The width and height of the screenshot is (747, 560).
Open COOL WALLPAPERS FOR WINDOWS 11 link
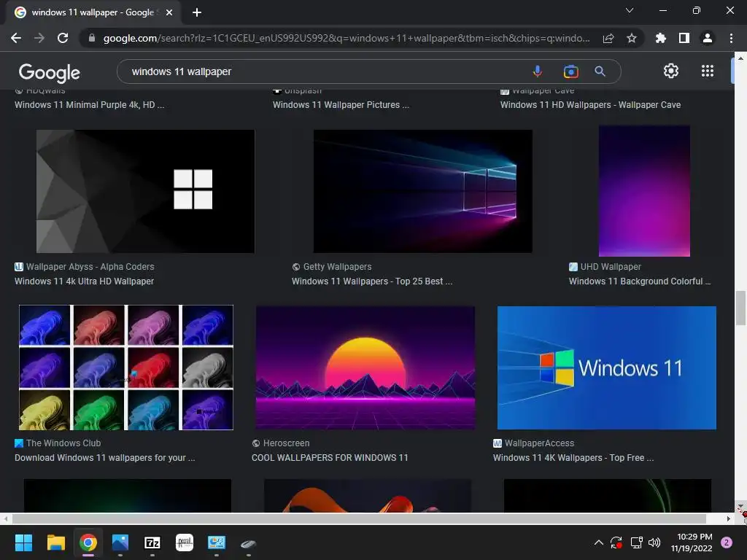point(330,458)
